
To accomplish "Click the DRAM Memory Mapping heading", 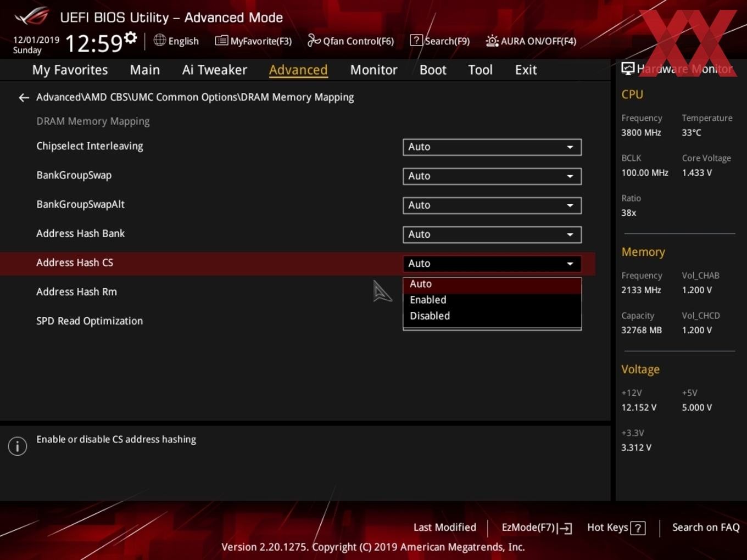I will 93,121.
